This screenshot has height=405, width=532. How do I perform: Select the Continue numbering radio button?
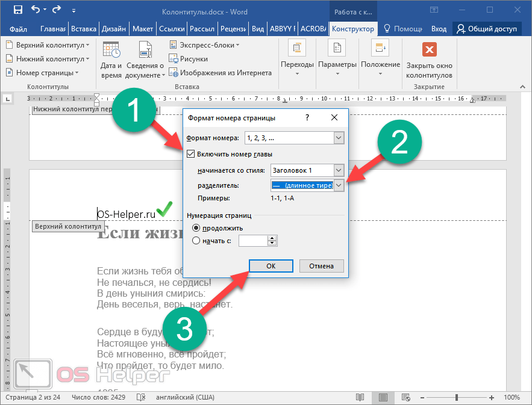(x=196, y=228)
